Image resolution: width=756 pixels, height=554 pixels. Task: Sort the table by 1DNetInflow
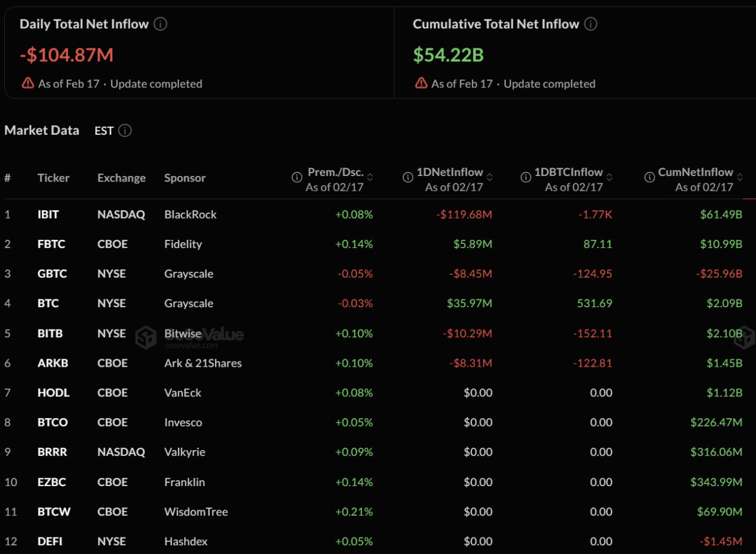(489, 176)
